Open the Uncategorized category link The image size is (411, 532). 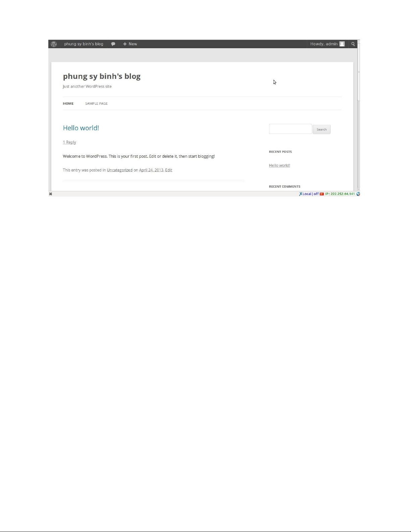click(x=119, y=170)
